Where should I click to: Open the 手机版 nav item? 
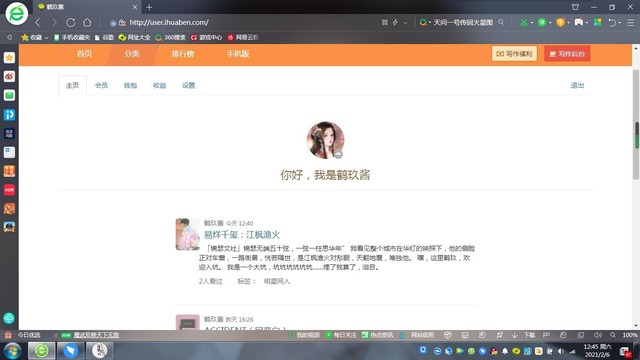pyautogui.click(x=238, y=54)
